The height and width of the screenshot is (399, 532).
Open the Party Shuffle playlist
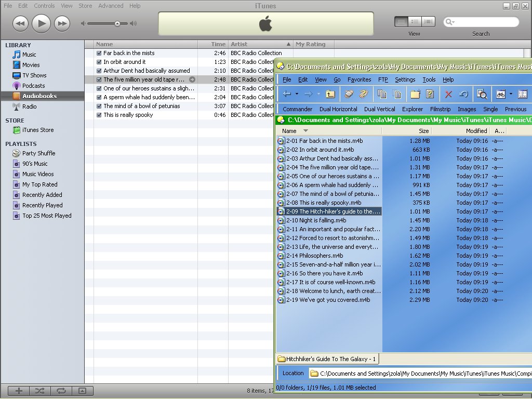point(38,153)
